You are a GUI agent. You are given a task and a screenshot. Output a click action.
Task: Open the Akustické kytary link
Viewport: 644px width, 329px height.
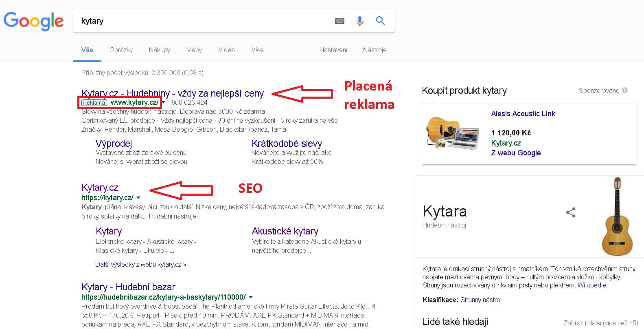(285, 231)
